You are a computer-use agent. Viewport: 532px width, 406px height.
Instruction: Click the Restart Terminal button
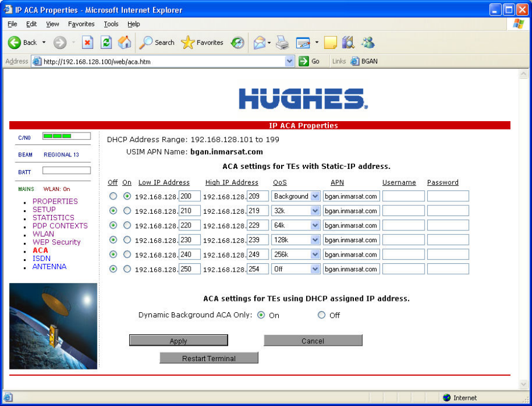click(209, 358)
